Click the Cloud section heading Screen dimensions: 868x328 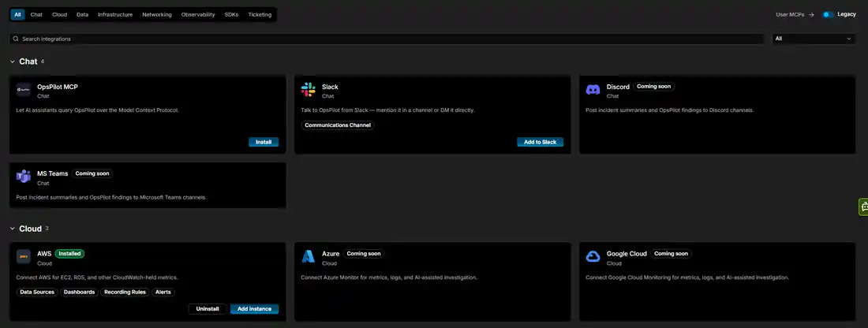pos(31,229)
